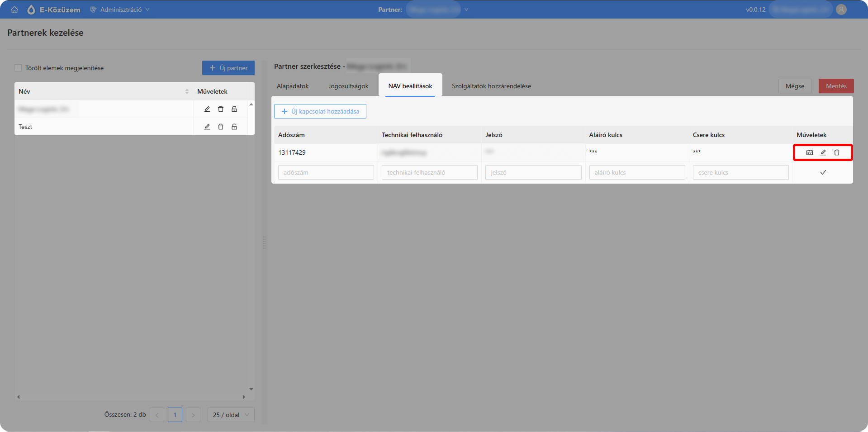Open the 25 / oldal page size dropdown
Viewport: 868px width, 432px height.
231,415
